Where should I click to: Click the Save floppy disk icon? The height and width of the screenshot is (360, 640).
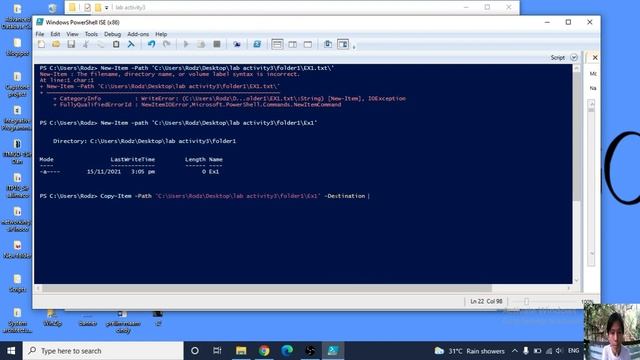tap(71, 44)
